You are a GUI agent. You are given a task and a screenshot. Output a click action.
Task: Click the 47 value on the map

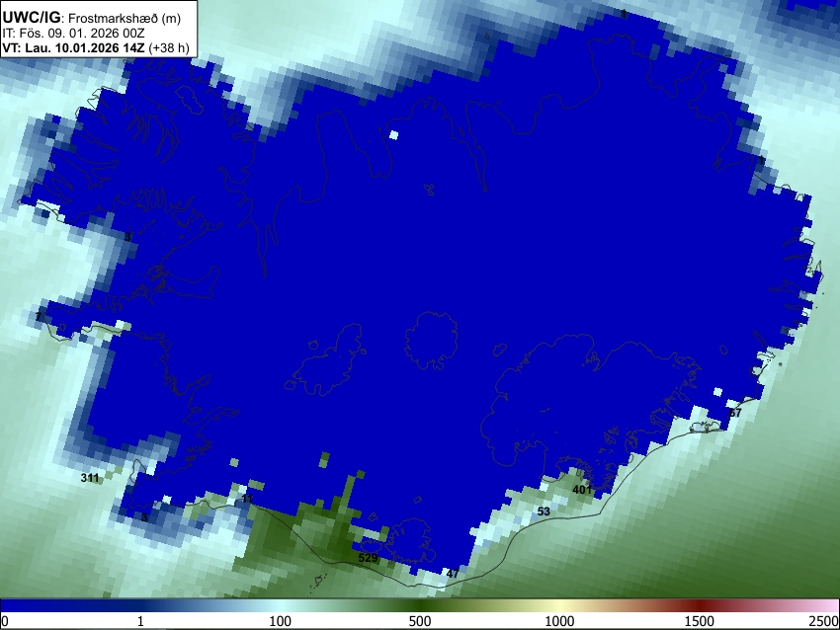[453, 574]
